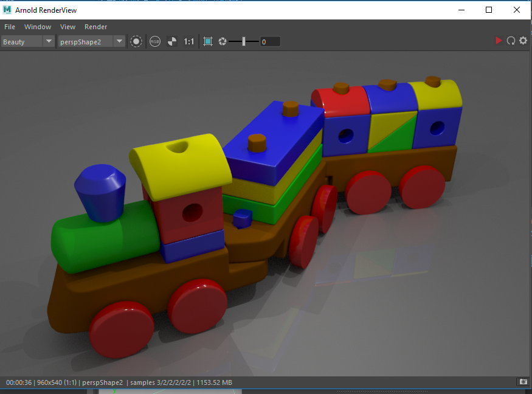
Task: Click the RGB channel display icon
Action: [x=155, y=41]
